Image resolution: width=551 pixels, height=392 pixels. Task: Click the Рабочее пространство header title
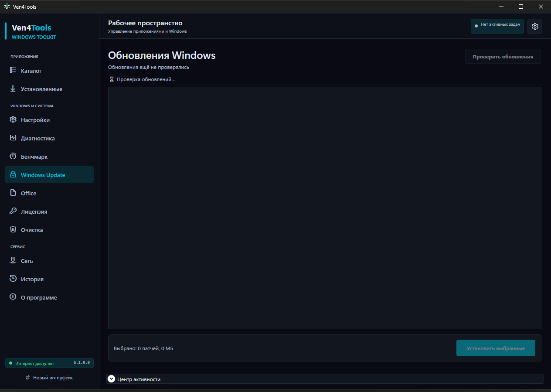point(145,23)
